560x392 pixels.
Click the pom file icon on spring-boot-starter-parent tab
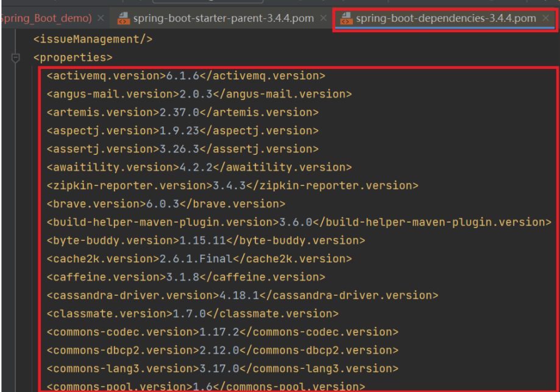pyautogui.click(x=124, y=18)
